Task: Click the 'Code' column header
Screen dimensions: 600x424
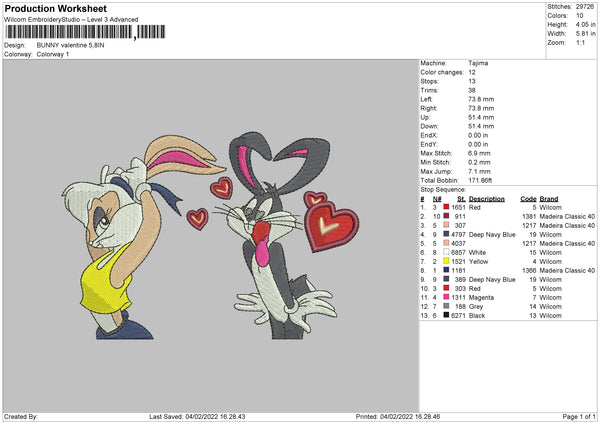Action: pyautogui.click(x=528, y=199)
